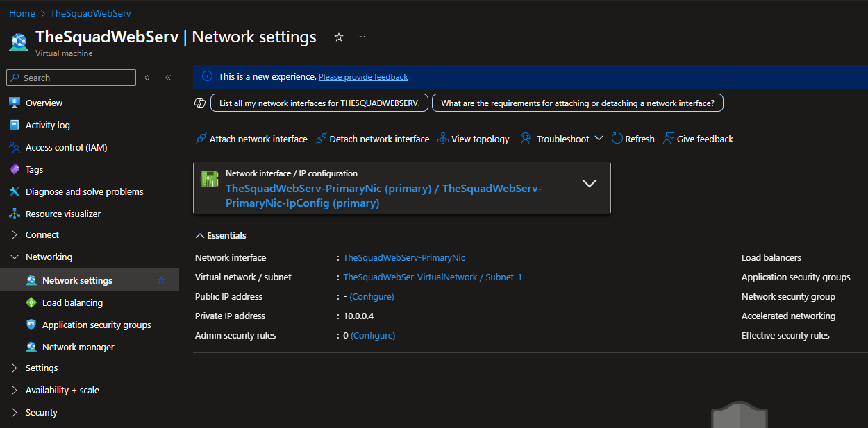Configure the Public IP address
This screenshot has height=428, width=868.
(x=372, y=296)
